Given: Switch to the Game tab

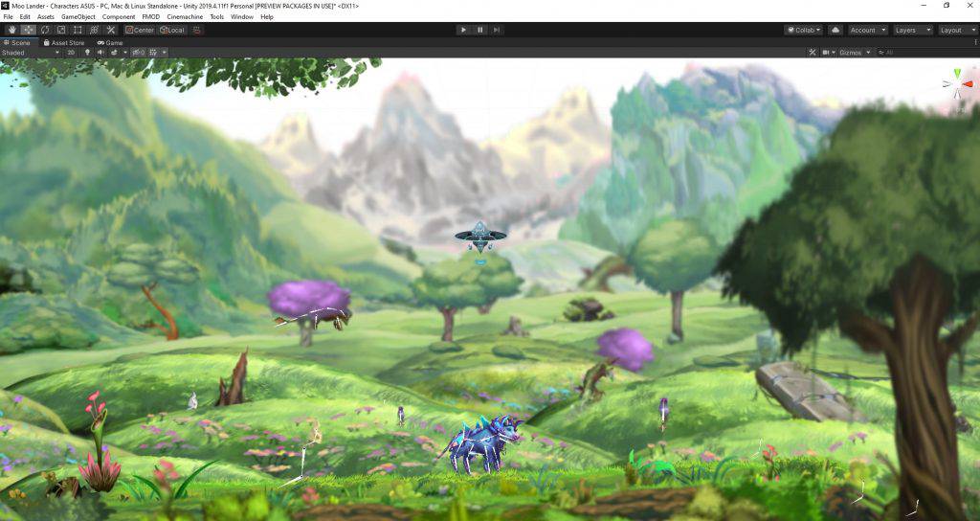Looking at the screenshot, I should 110,42.
